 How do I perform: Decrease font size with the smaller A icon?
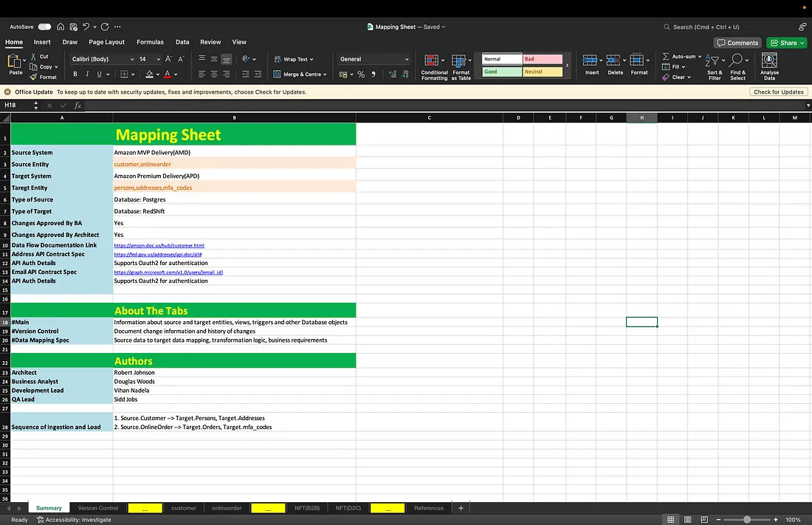tap(181, 59)
